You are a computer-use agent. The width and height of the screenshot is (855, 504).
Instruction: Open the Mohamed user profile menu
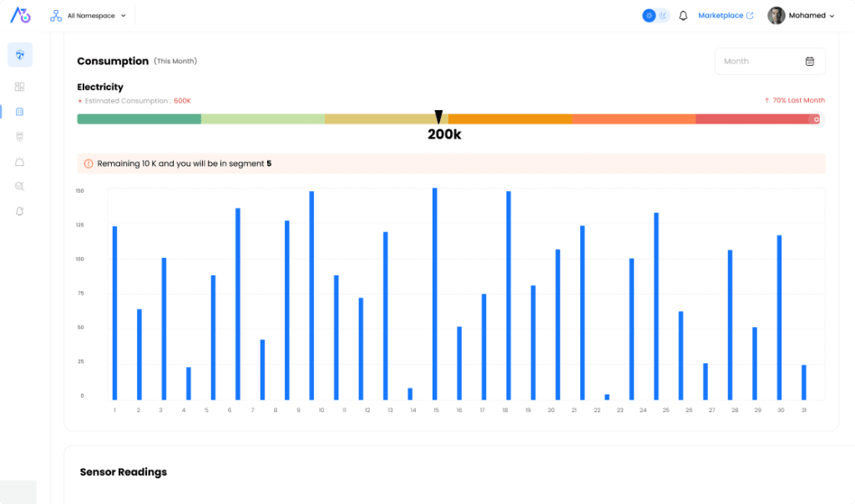(801, 16)
